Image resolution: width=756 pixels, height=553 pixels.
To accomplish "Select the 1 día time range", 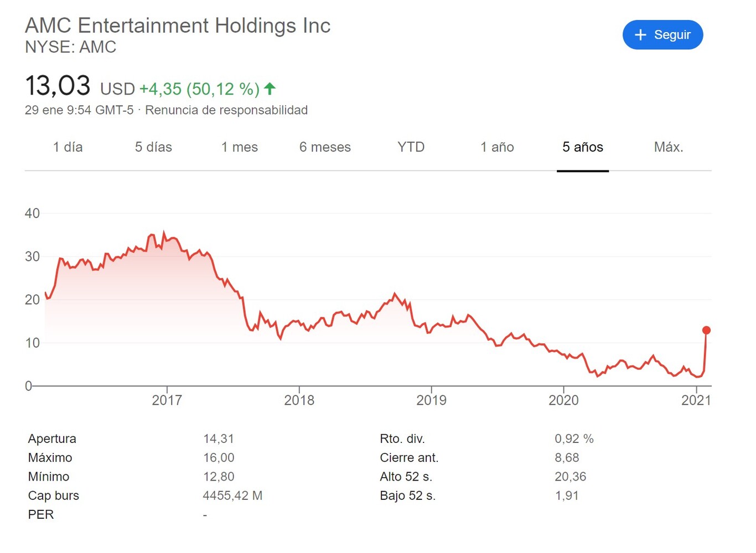I will point(68,147).
